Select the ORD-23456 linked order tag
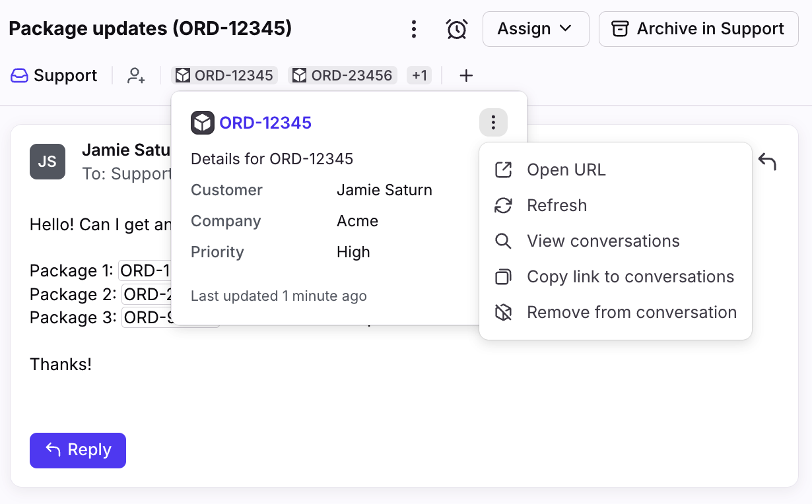The width and height of the screenshot is (812, 504). (343, 76)
